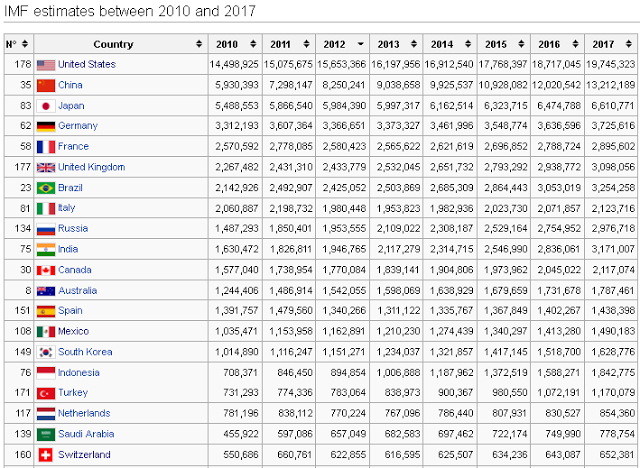This screenshot has width=640, height=468.
Task: Click the France flag icon
Action: (46, 147)
